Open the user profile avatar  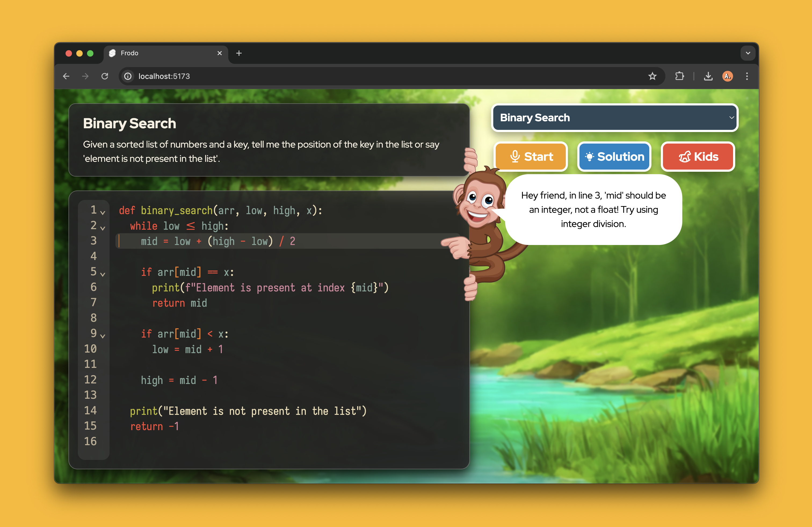pos(727,76)
